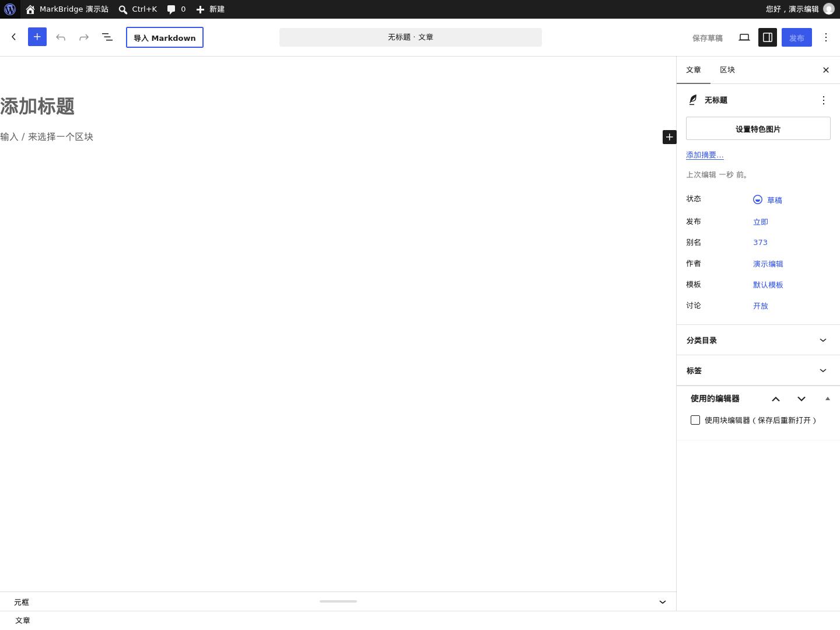Open the 新建 new content menu
Image resolution: width=840 pixels, height=630 pixels.
point(210,9)
